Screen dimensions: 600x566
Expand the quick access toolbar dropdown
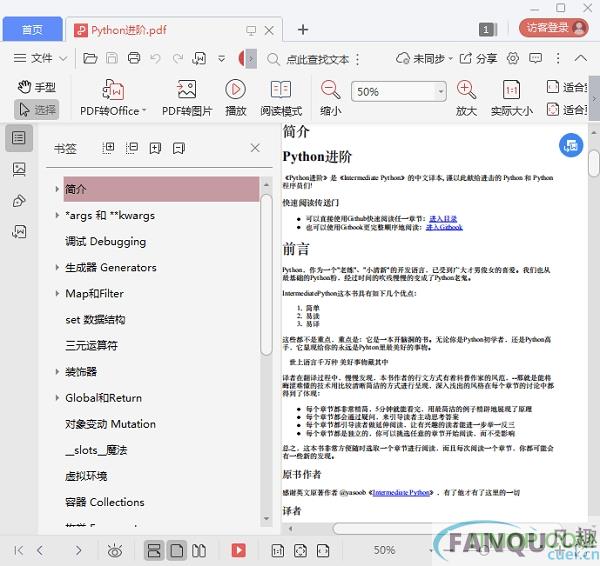(x=222, y=59)
